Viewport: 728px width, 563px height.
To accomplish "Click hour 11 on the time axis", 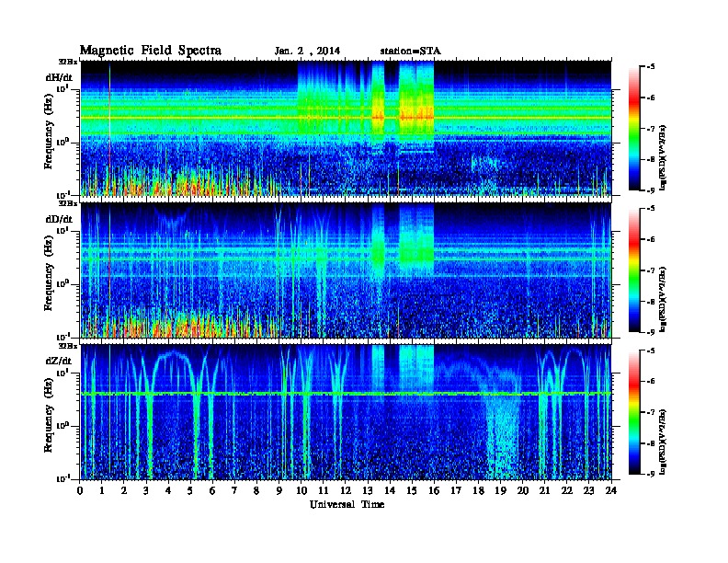I will pyautogui.click(x=324, y=490).
